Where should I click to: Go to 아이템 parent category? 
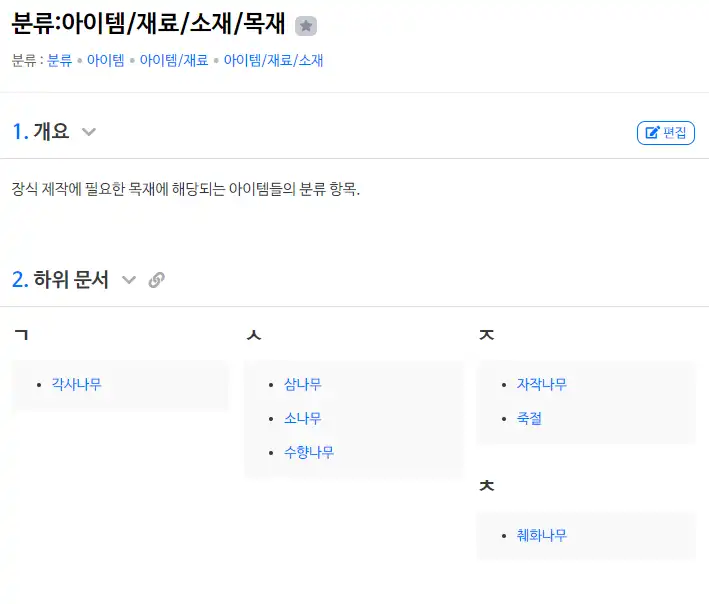pyautogui.click(x=105, y=60)
